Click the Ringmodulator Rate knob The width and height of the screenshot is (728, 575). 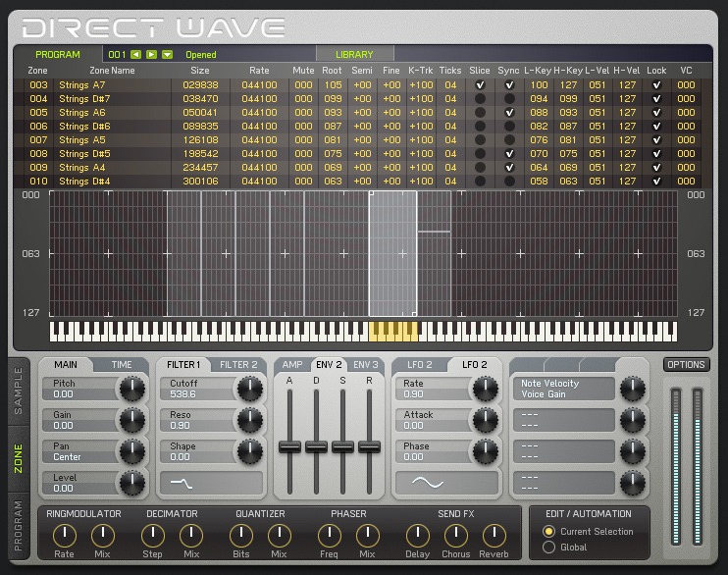click(65, 536)
